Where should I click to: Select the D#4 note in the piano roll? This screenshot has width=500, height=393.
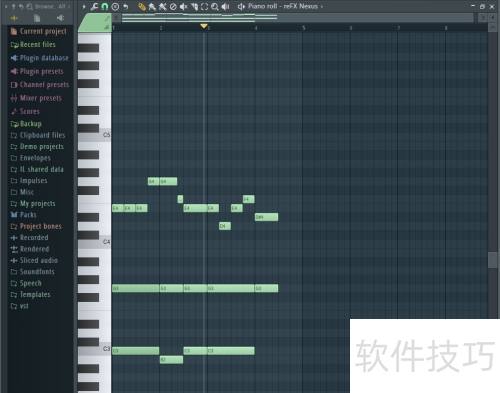(266, 217)
